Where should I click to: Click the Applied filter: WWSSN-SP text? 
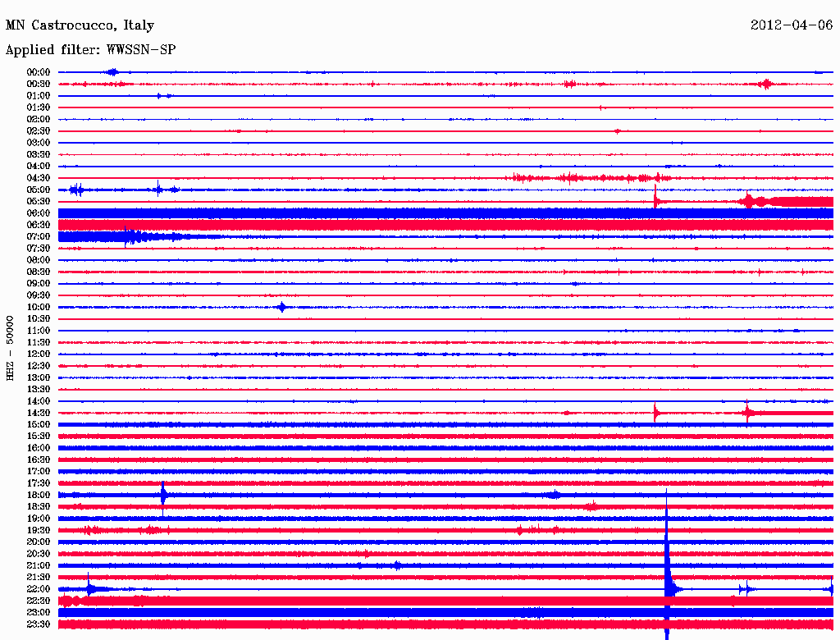click(x=90, y=50)
